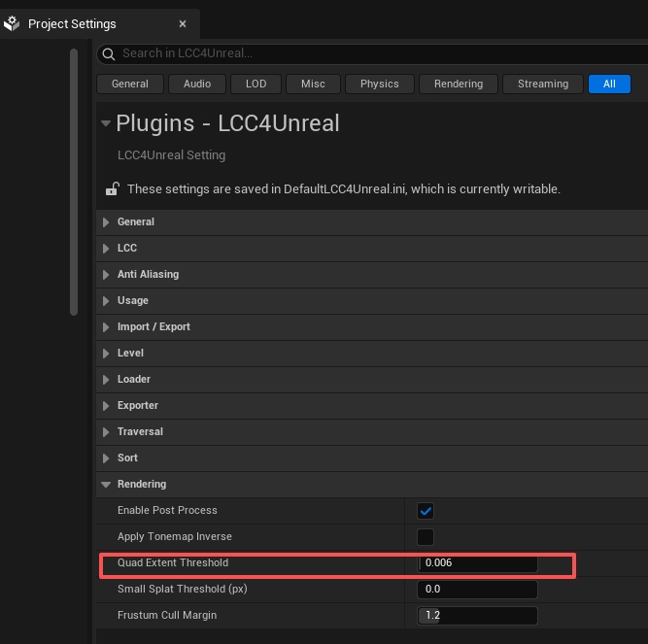Click the left panel vertical scrollbar
Viewport: 648px width, 644px height.
(74, 183)
